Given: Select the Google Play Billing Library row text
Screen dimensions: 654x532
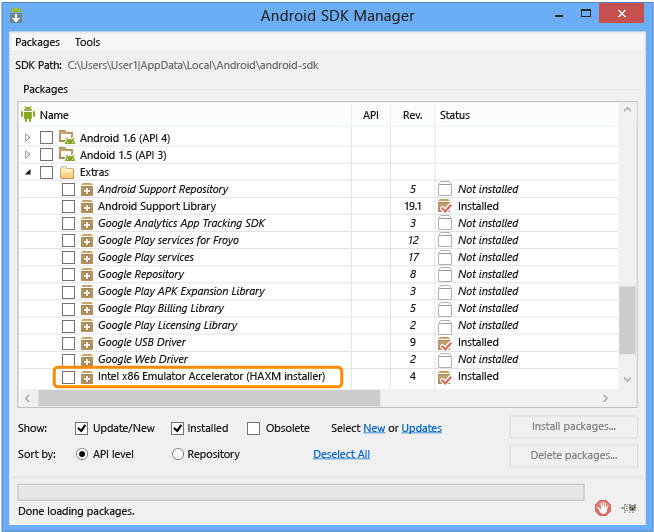Looking at the screenshot, I should (161, 308).
